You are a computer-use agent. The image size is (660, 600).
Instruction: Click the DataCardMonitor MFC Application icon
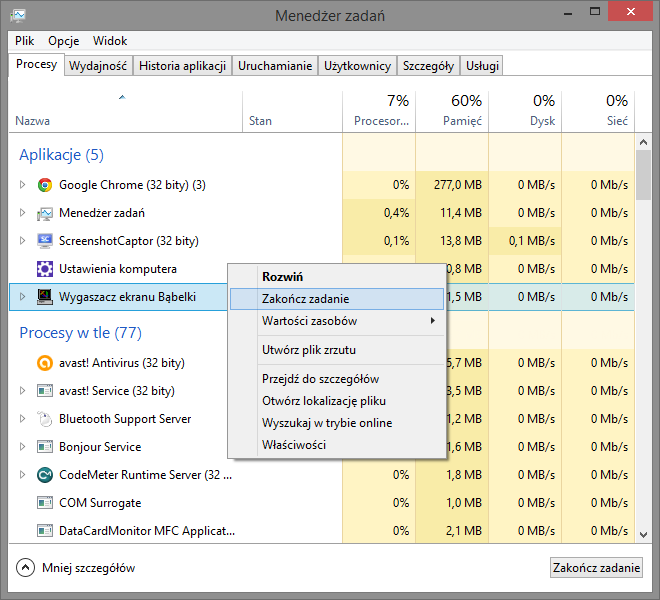(x=45, y=531)
